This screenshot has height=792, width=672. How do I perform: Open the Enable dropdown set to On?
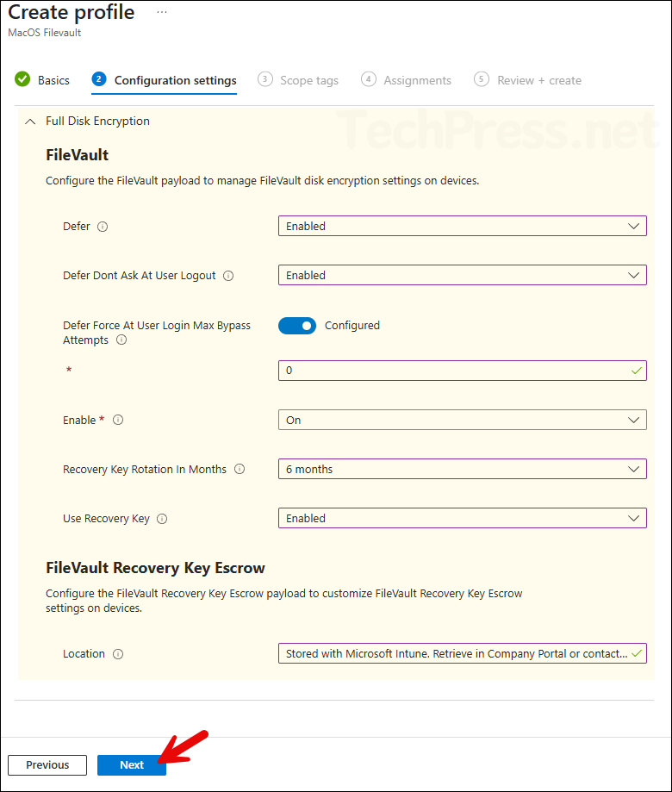462,420
